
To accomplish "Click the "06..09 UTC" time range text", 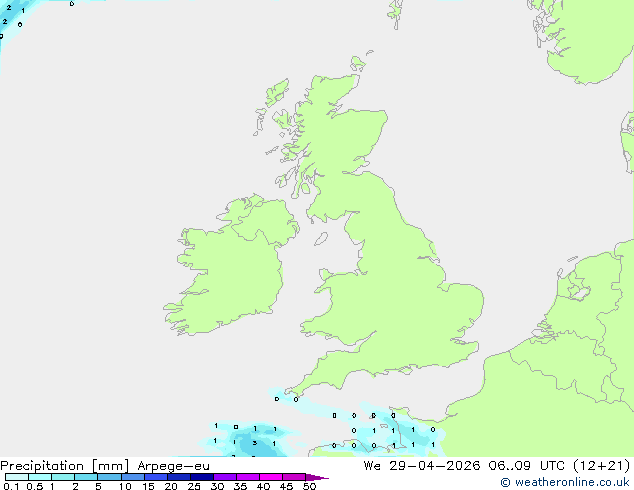I will pyautogui.click(x=526, y=466).
